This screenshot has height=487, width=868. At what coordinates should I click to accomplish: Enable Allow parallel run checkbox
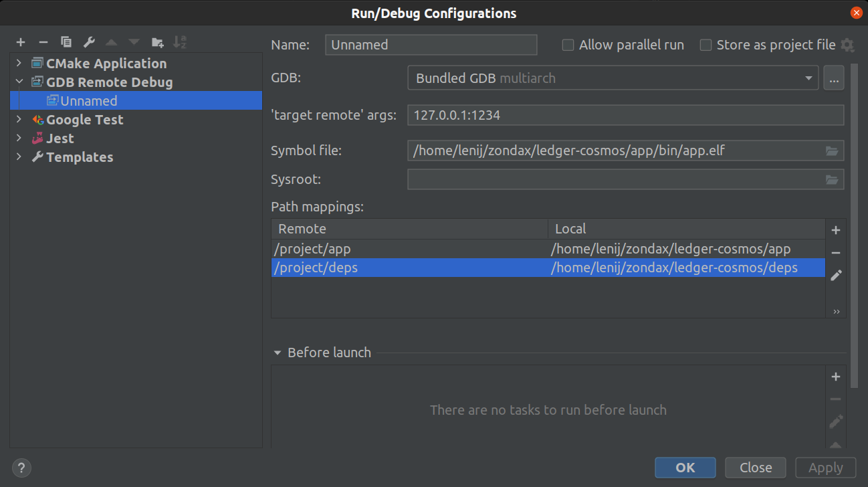click(568, 45)
